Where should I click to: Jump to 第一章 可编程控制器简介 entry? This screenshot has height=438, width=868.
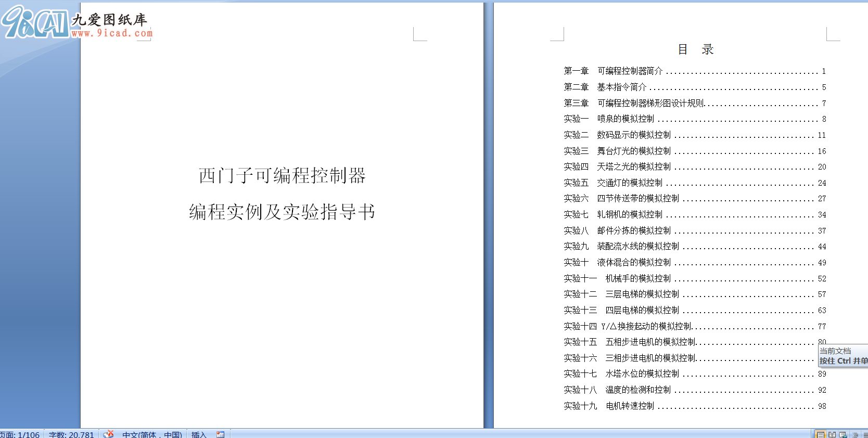(630, 71)
